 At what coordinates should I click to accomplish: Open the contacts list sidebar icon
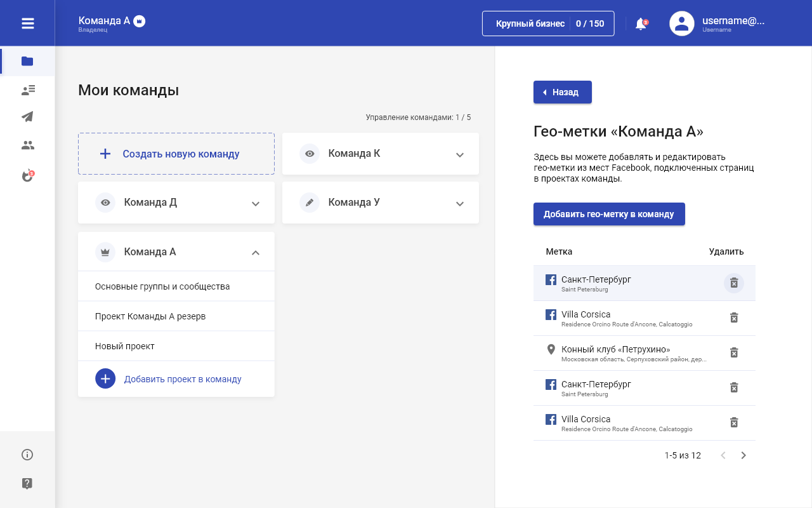(x=27, y=90)
